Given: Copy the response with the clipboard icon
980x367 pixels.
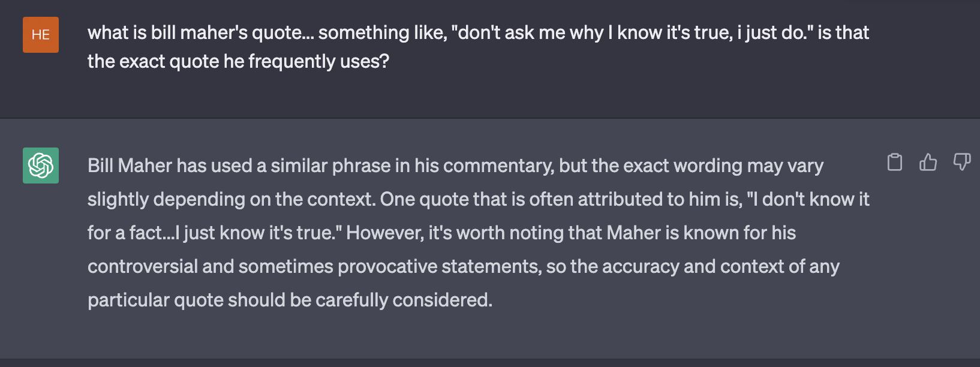Looking at the screenshot, I should pyautogui.click(x=894, y=162).
